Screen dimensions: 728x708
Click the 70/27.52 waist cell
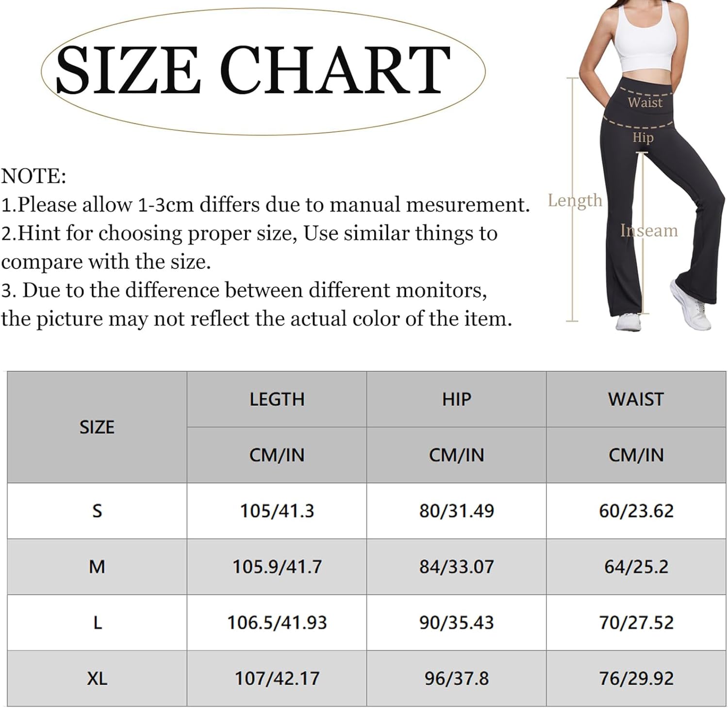(636, 623)
